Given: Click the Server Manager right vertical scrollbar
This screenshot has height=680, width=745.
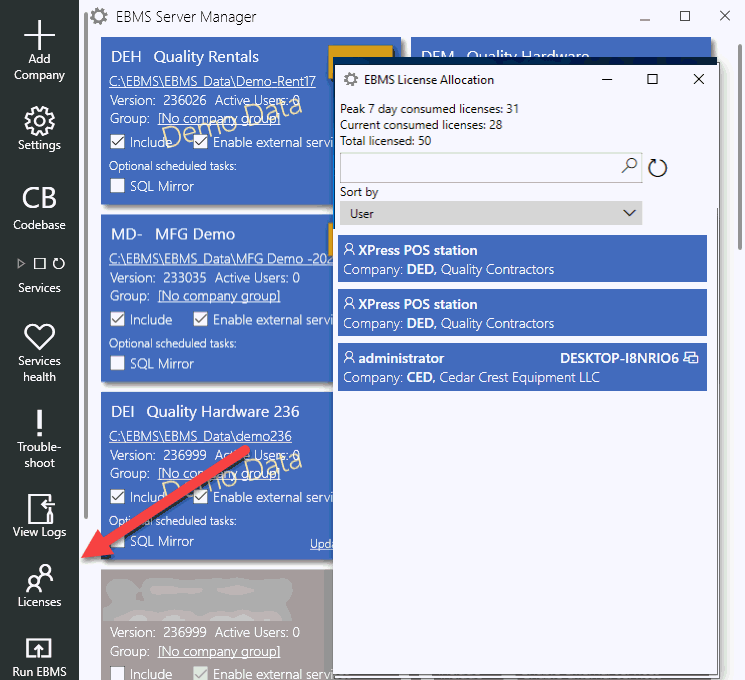Looking at the screenshot, I should pos(740,147).
